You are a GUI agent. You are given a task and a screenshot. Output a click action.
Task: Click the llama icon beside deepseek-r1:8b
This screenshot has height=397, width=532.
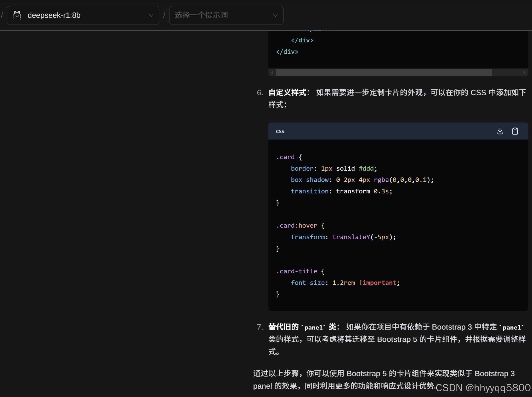(x=17, y=15)
